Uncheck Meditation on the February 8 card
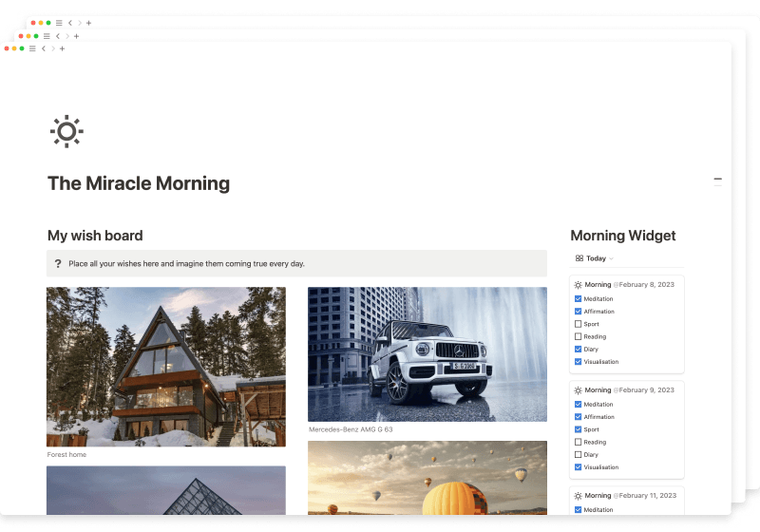 point(579,299)
